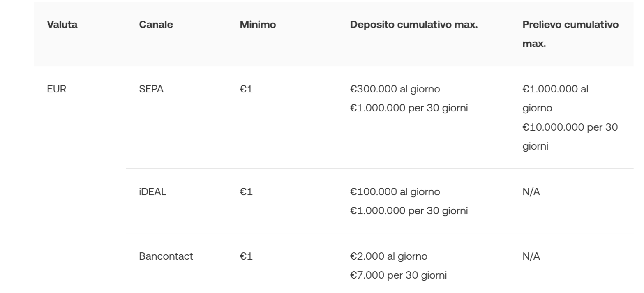Click the €1 minimum in the Bancontact row

[246, 256]
